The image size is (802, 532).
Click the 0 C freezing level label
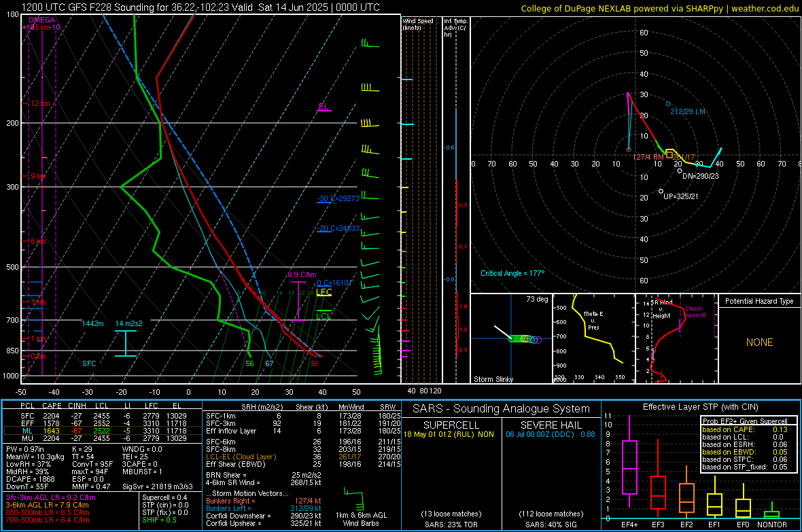coord(334,283)
